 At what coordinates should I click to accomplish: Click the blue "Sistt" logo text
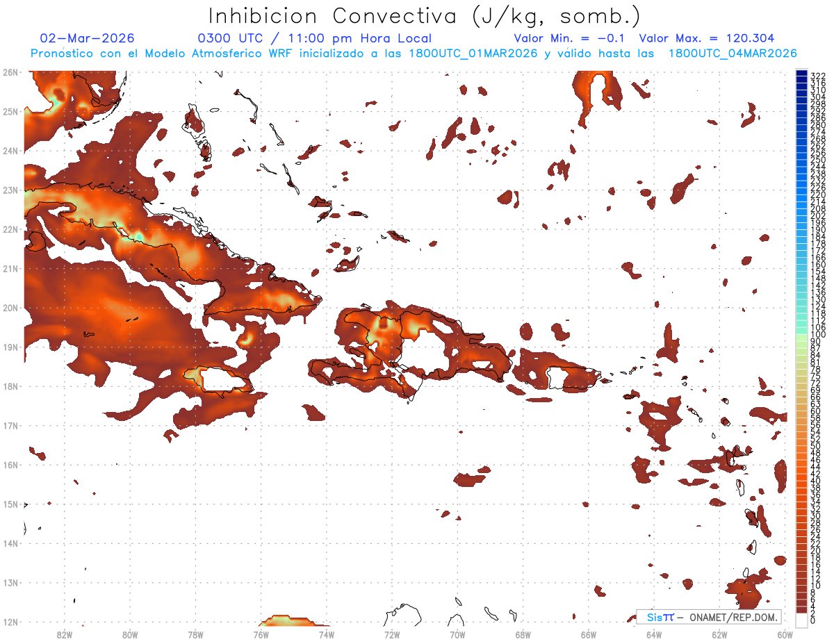(660, 617)
